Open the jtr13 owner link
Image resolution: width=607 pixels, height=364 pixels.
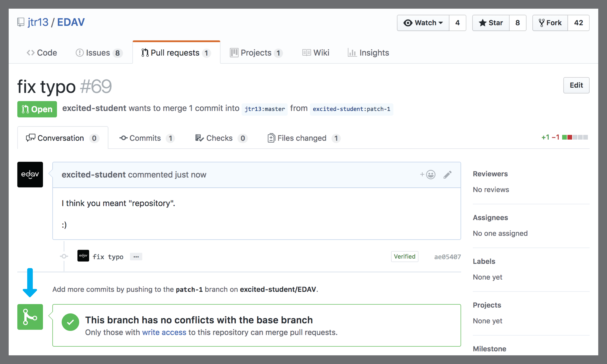click(38, 22)
